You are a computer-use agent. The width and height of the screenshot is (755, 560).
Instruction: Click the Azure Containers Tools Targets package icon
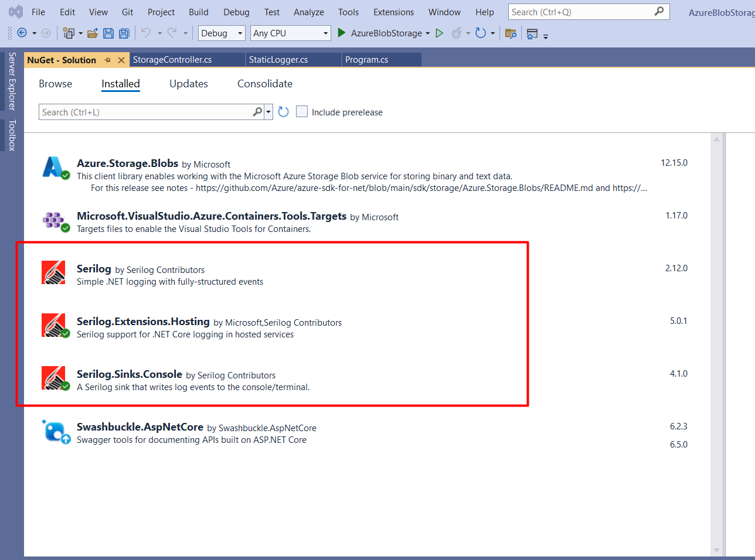point(56,221)
